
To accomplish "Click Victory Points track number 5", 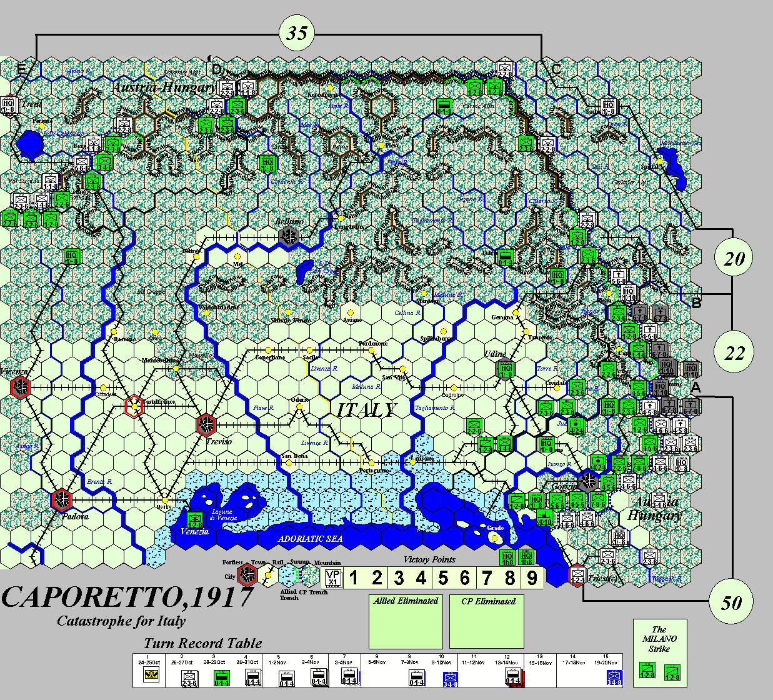I will click(x=443, y=577).
